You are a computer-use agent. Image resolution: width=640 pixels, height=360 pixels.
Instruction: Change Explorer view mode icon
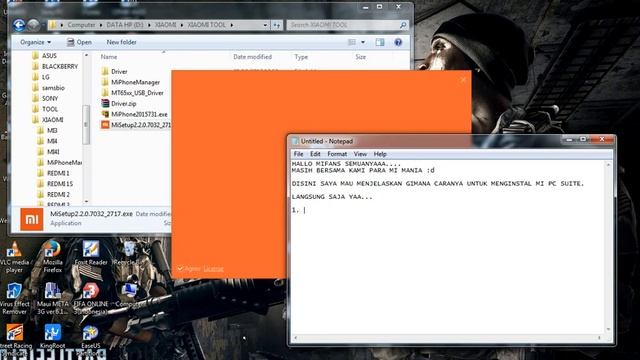[x=352, y=42]
